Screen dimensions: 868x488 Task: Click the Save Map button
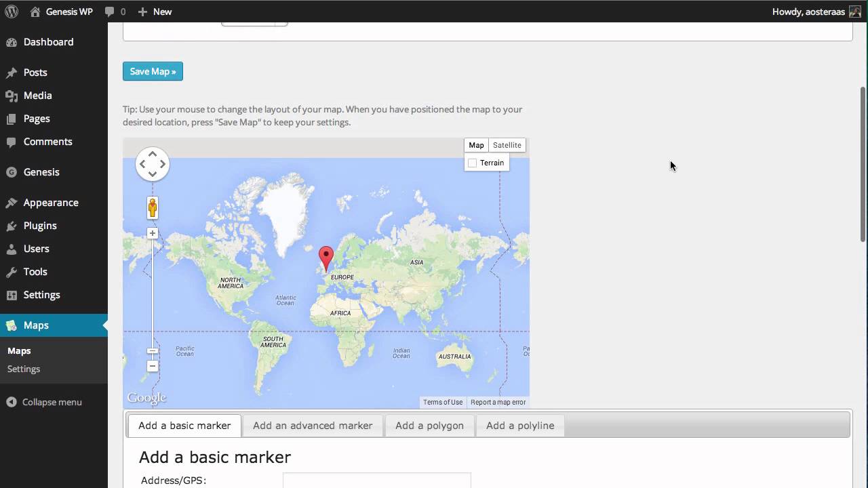[x=153, y=71]
